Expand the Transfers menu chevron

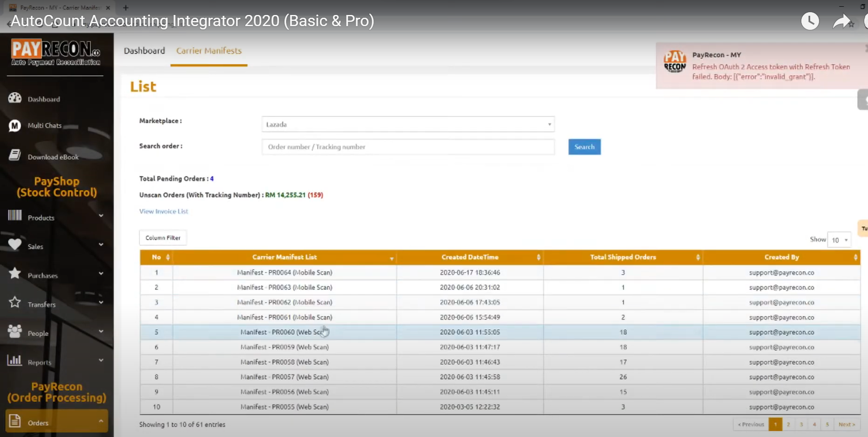pos(101,302)
